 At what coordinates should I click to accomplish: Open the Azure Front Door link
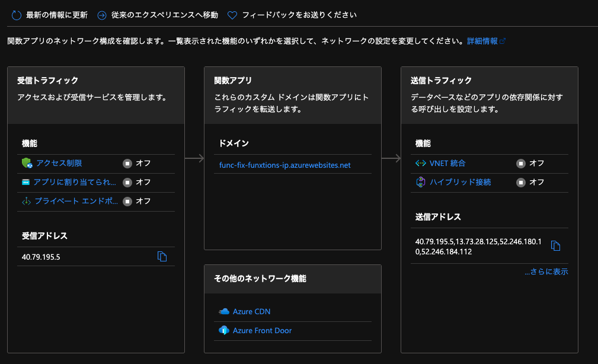(x=263, y=330)
